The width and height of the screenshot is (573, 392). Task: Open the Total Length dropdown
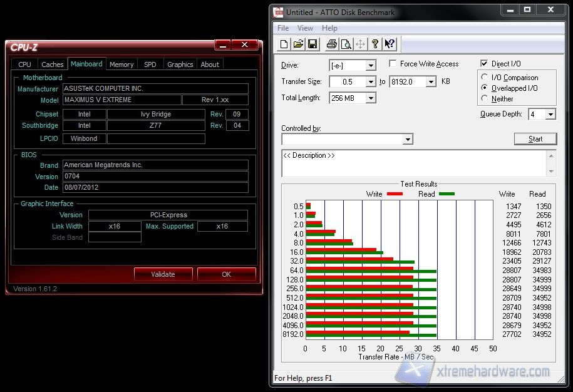371,98
